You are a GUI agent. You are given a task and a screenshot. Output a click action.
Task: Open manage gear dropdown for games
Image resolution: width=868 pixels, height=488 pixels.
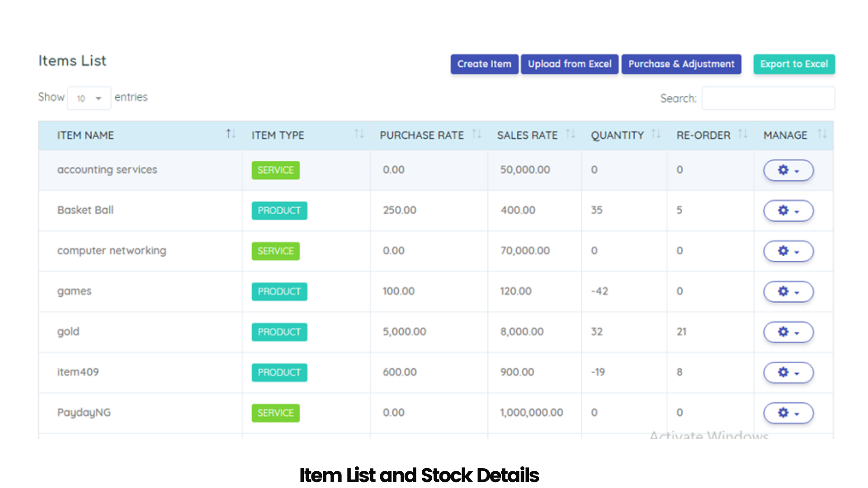pyautogui.click(x=788, y=291)
